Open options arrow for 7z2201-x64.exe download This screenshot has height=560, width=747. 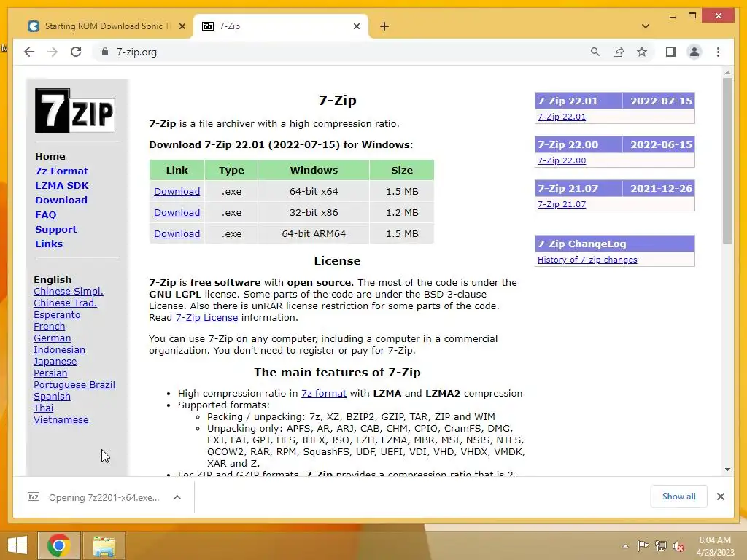pyautogui.click(x=177, y=497)
